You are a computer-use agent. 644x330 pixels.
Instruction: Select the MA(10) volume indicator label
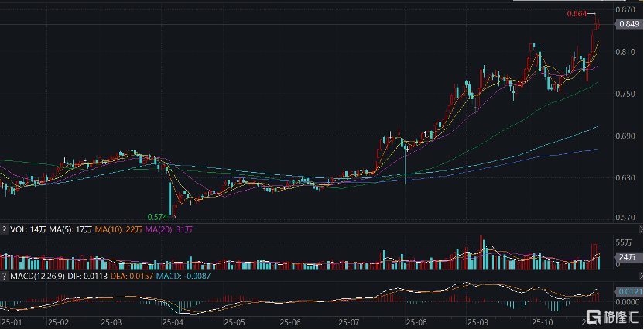coord(121,229)
